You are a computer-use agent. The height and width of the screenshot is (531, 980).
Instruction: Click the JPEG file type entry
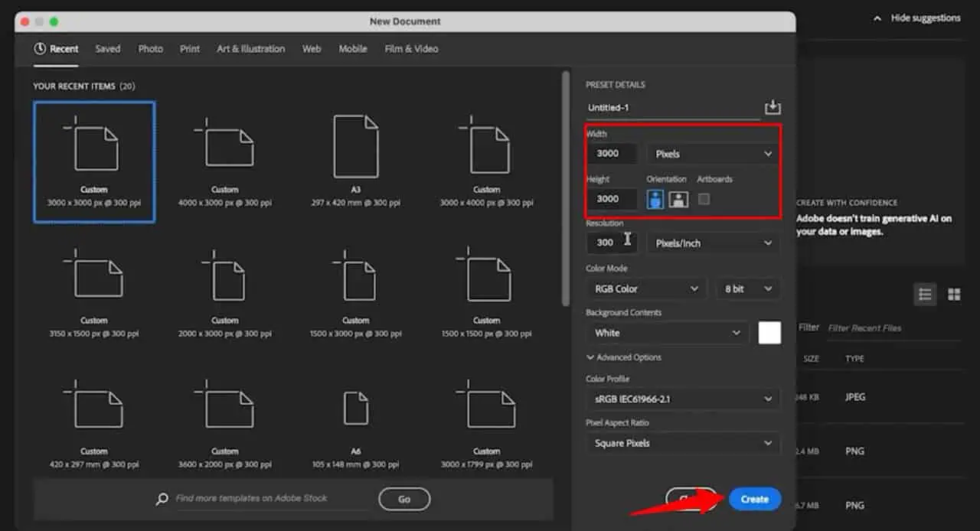pyautogui.click(x=855, y=397)
